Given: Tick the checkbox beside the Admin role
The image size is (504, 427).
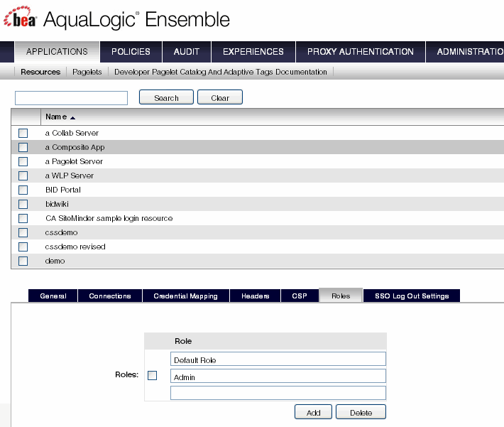Looking at the screenshot, I should [153, 376].
